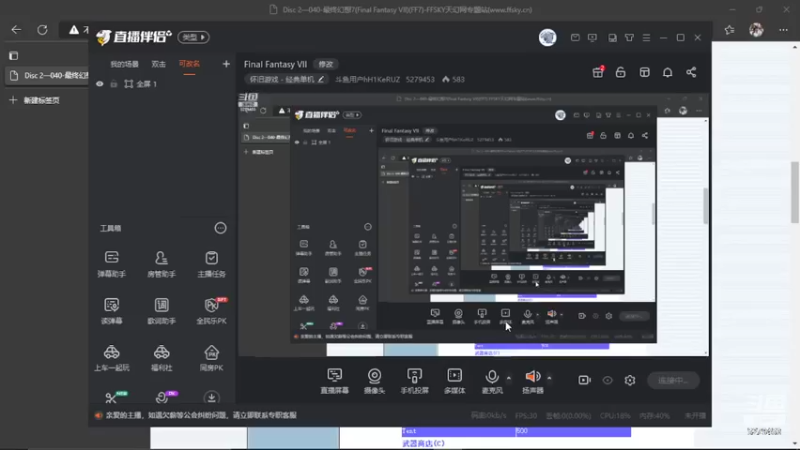
Task: Click the nested live preview area
Action: [x=473, y=224]
